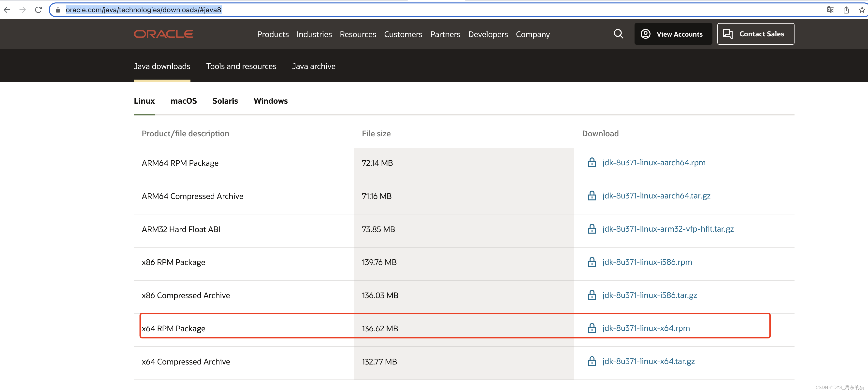Click the 'x86 RPM Package' description
Image resolution: width=868 pixels, height=392 pixels.
click(173, 262)
